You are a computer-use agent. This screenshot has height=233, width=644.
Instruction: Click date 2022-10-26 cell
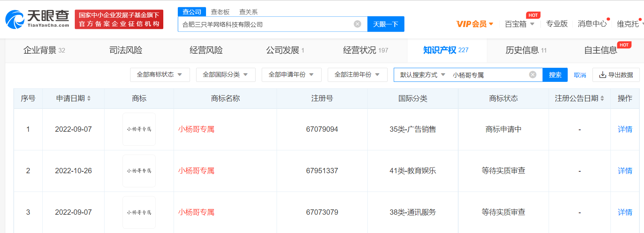[x=73, y=171]
